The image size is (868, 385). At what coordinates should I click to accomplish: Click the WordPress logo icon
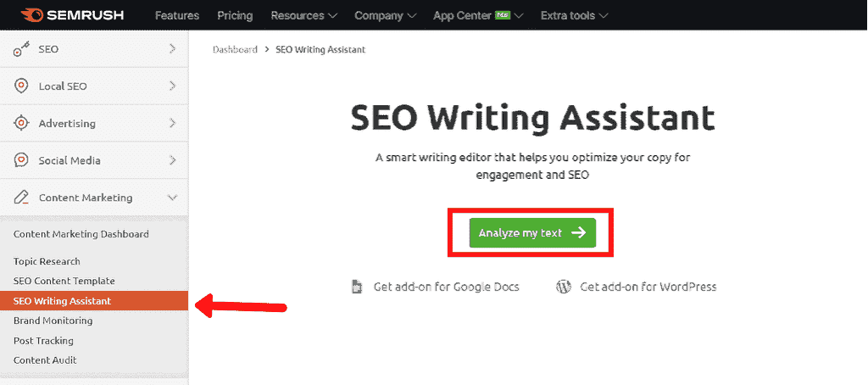click(564, 287)
